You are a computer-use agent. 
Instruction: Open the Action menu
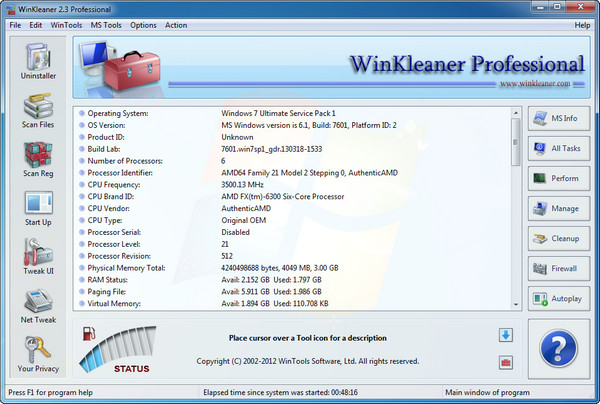176,25
